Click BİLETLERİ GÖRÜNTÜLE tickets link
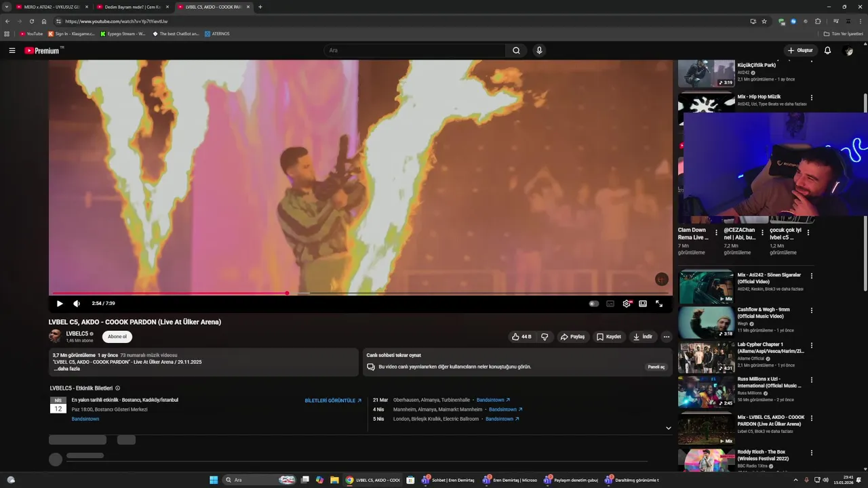 pos(333,401)
